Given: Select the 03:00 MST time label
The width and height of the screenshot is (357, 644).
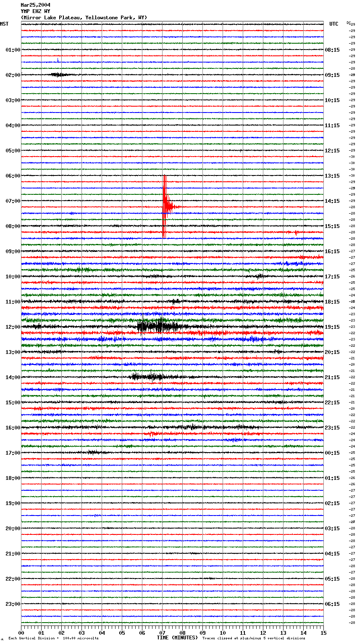Looking at the screenshot, I should (x=13, y=100).
